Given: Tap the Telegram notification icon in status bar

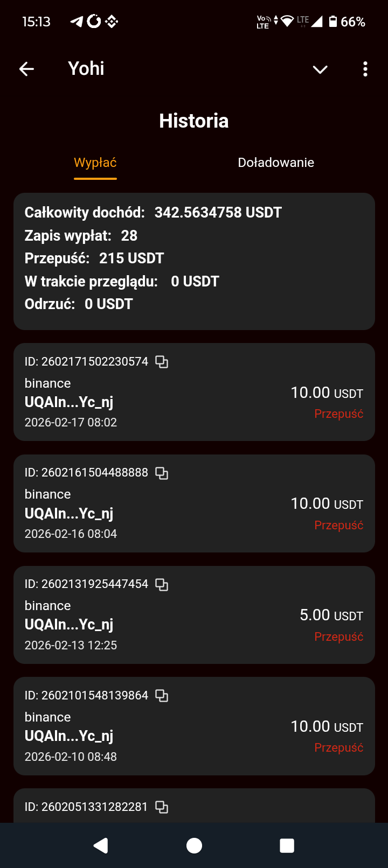Looking at the screenshot, I should [x=77, y=22].
